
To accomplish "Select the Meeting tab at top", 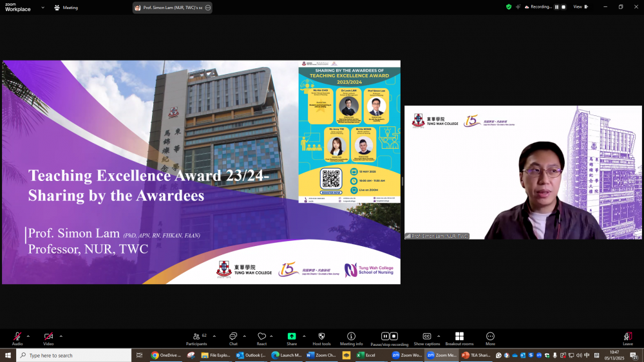I will (x=66, y=7).
